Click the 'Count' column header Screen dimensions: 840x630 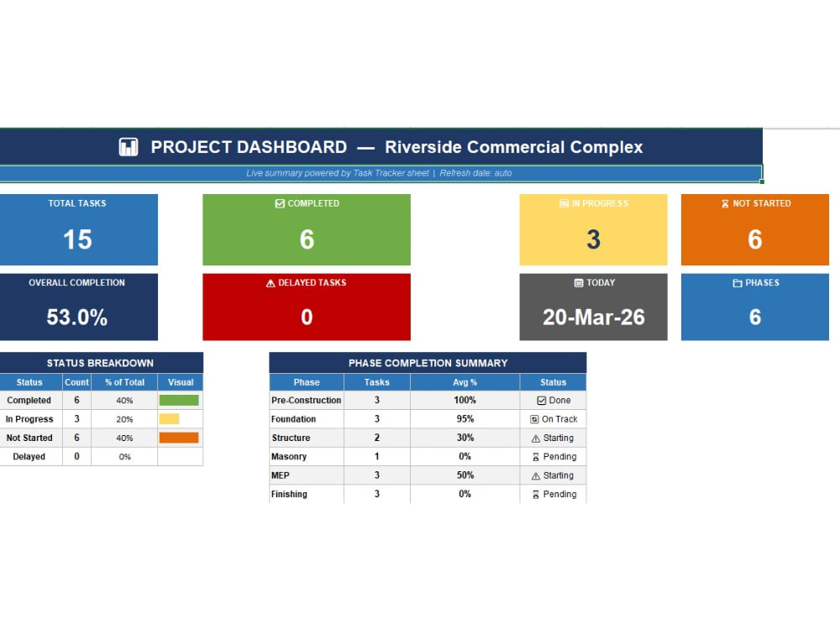pos(76,382)
